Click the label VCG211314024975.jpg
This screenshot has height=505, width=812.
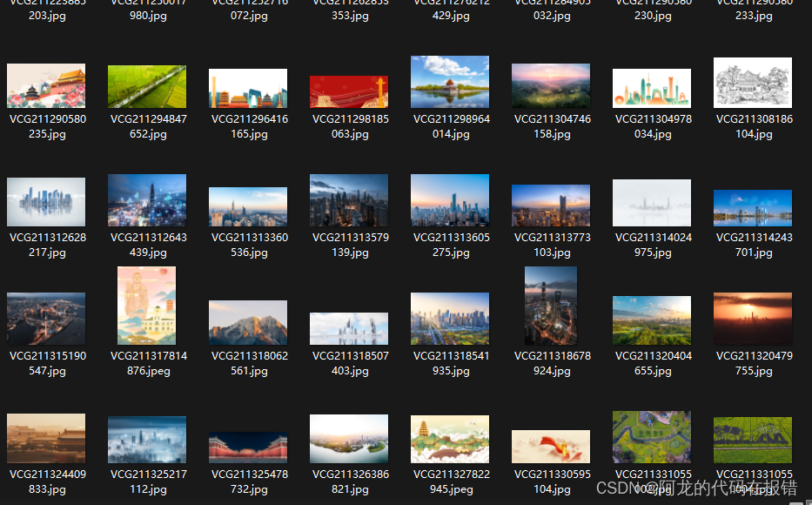[653, 245]
